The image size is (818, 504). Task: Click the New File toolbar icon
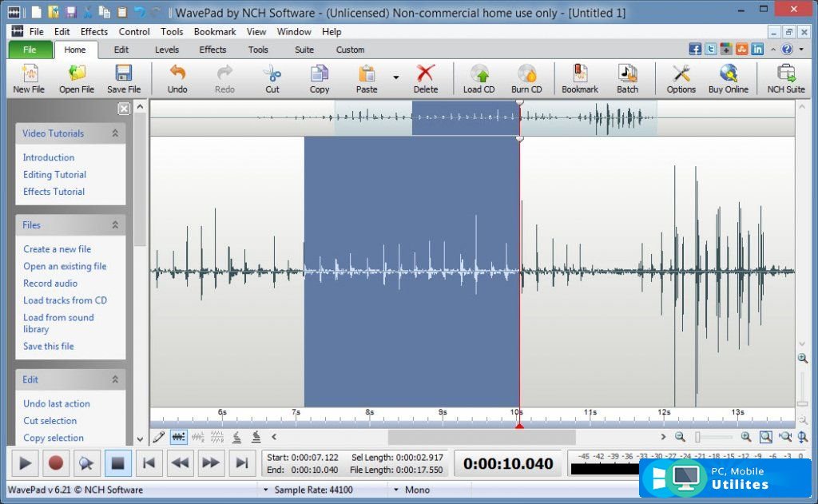(x=29, y=78)
